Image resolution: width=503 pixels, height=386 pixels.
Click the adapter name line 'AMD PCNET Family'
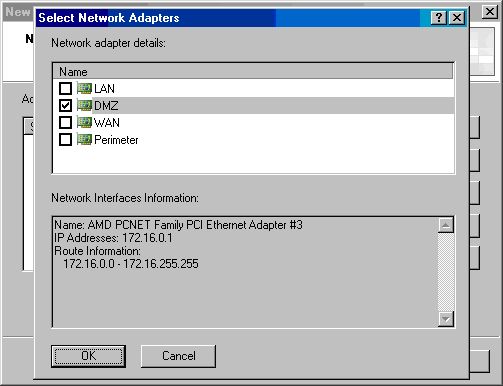(178, 225)
